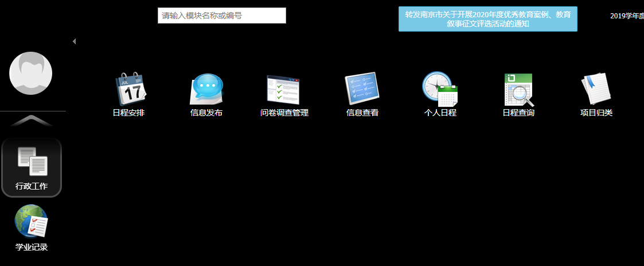Click the 日程安排 text label

click(x=128, y=113)
